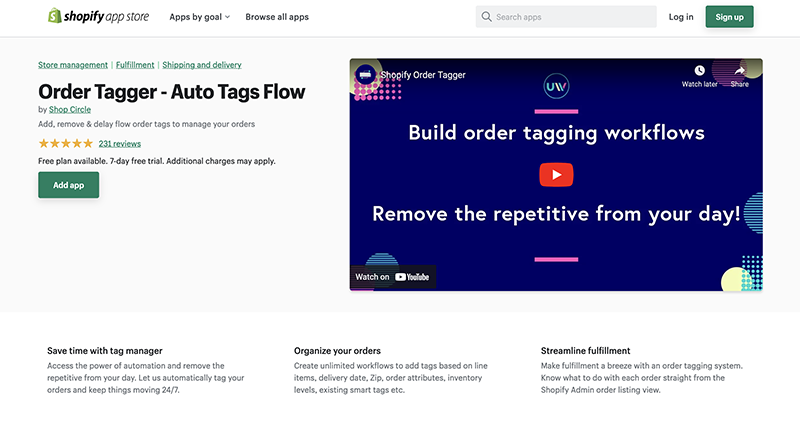
Task: Click the search magnifier icon
Action: point(486,17)
